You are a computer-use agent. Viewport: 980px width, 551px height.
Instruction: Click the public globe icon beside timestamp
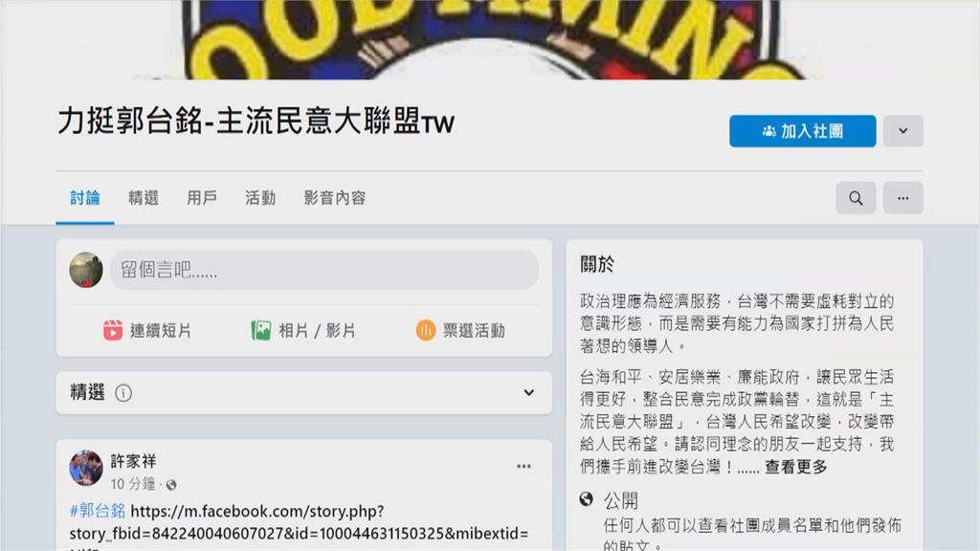(x=171, y=485)
